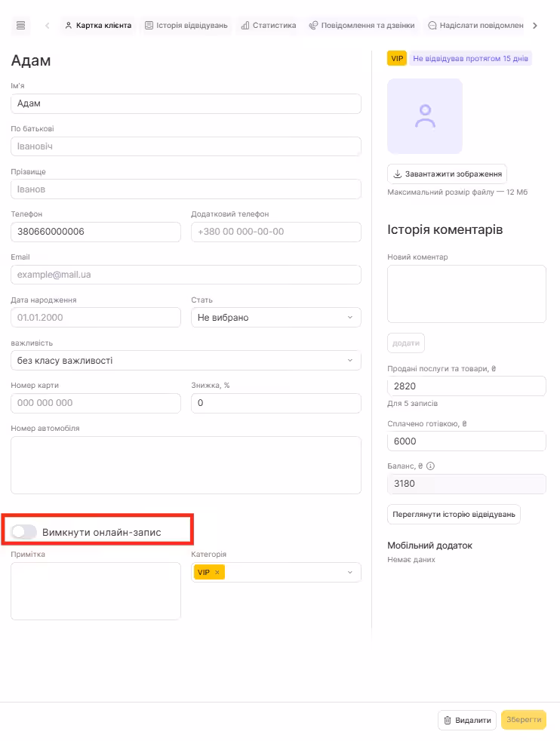Click the left arrow to scroll tabs back
Viewport: 560px width, 741px height.
tap(48, 26)
